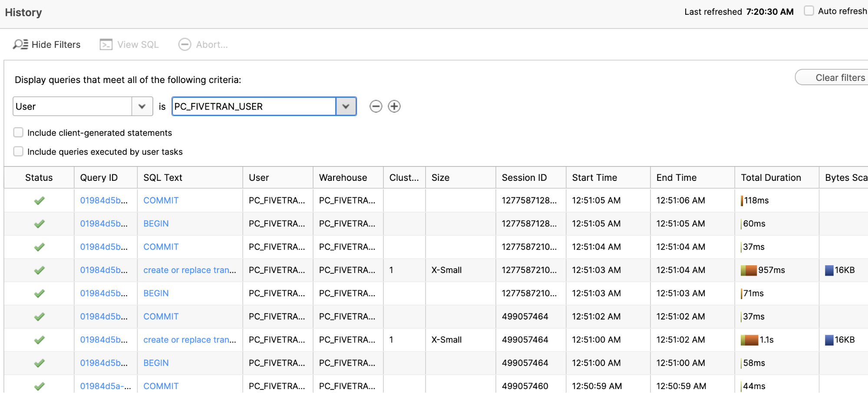Open the User filter field dropdown
Image resolution: width=868 pixels, height=393 pixels.
click(x=142, y=107)
